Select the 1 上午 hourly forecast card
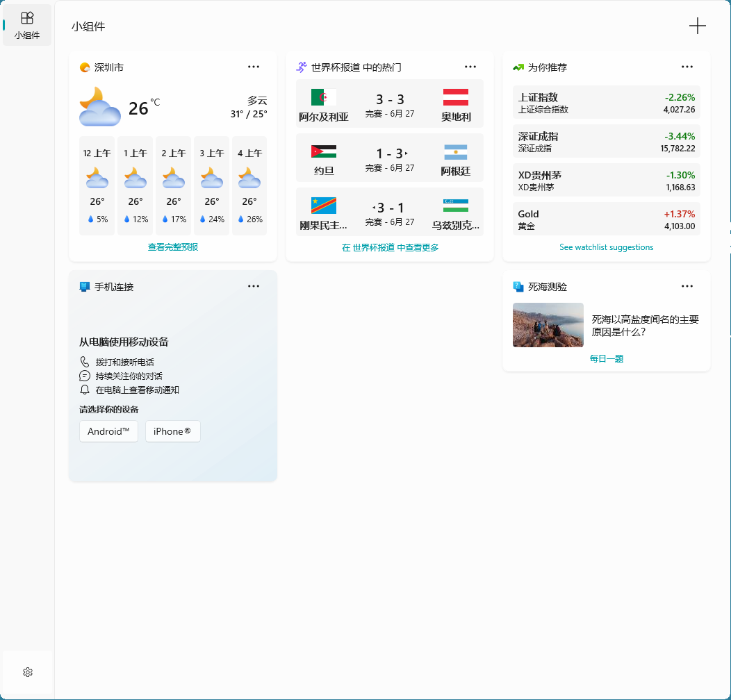This screenshot has width=731, height=700. click(x=135, y=185)
